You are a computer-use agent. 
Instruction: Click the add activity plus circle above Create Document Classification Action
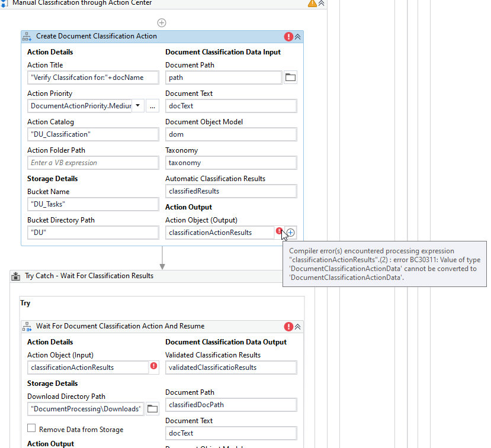tap(162, 23)
